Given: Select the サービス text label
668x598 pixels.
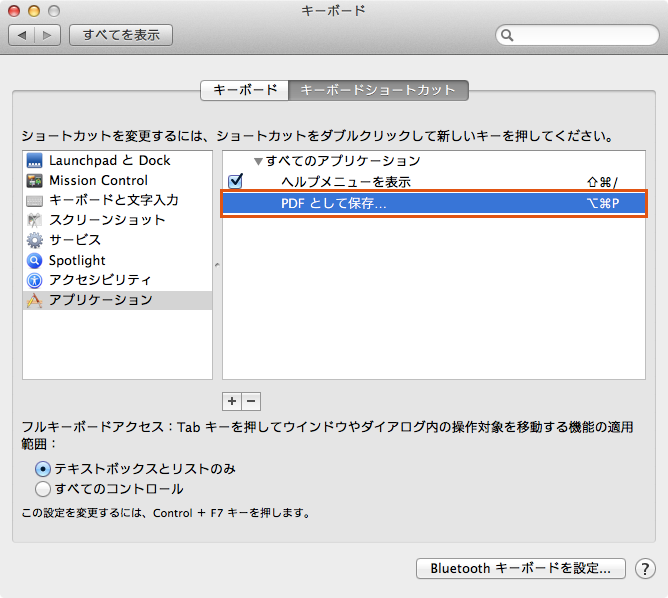Looking at the screenshot, I should pyautogui.click(x=75, y=240).
